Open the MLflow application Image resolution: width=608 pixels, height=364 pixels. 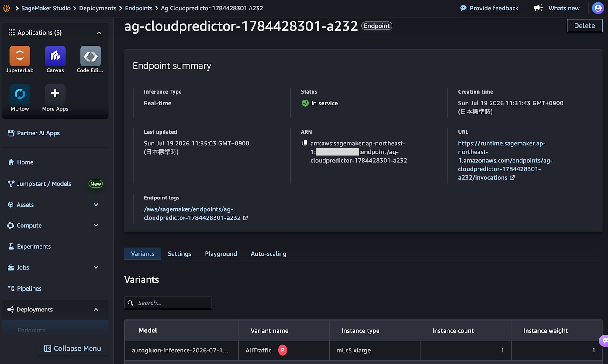coord(20,94)
